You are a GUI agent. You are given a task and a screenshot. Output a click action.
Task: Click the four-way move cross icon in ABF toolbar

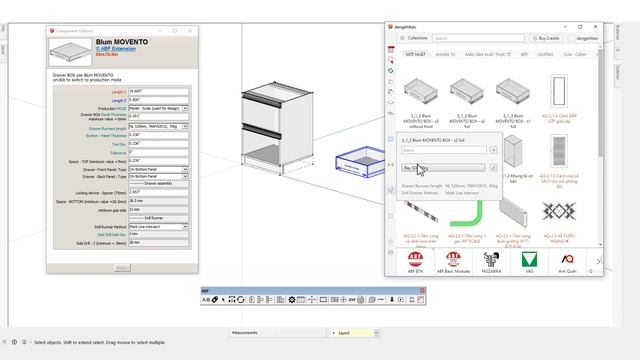(312, 300)
